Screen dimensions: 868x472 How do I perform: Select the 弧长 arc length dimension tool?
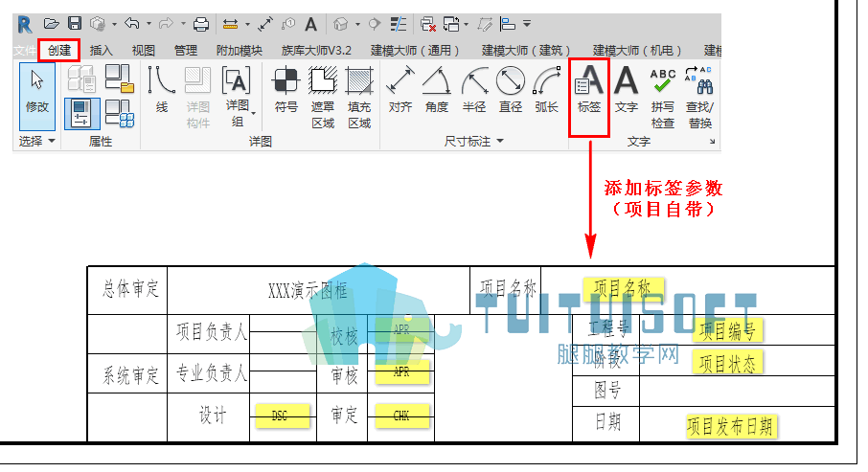[x=546, y=89]
